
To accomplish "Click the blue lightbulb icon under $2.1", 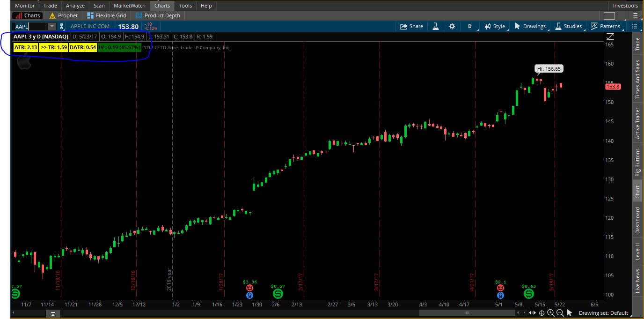I will pos(500,296).
